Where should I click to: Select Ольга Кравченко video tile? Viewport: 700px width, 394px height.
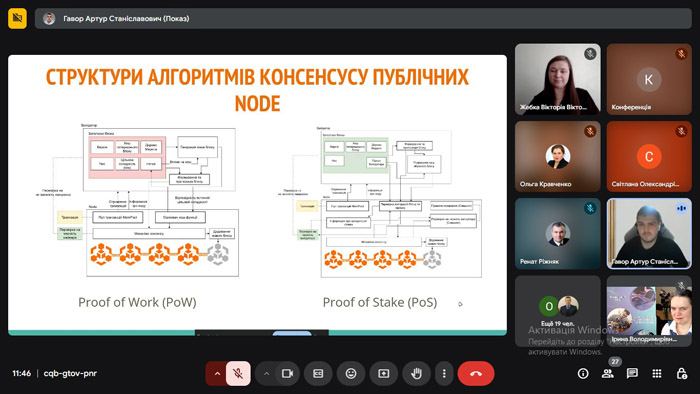(x=558, y=156)
